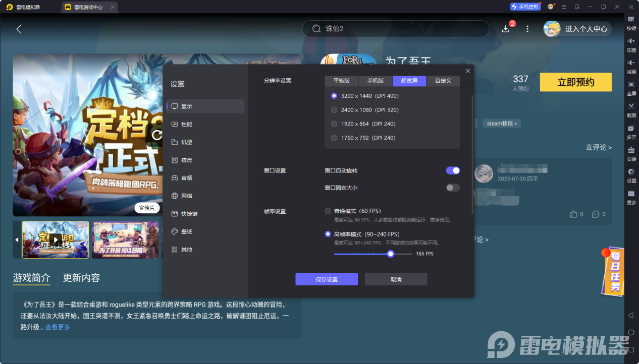Disable the 窗口自动旋转 auto-rotate toggle

(453, 170)
